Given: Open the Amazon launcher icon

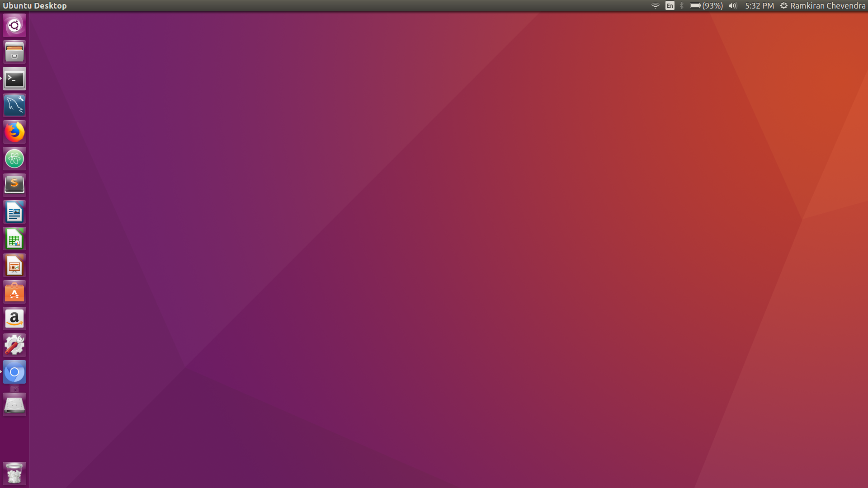Looking at the screenshot, I should 14,319.
